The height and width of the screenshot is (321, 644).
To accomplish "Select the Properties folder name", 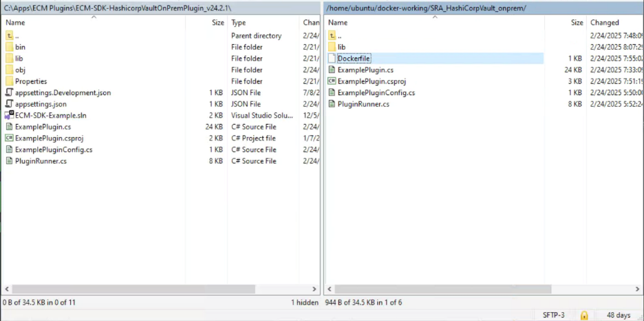I will (x=31, y=81).
